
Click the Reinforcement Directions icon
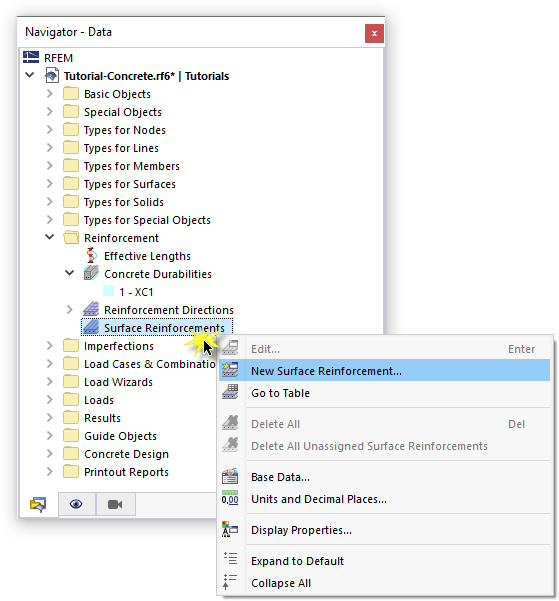point(91,310)
